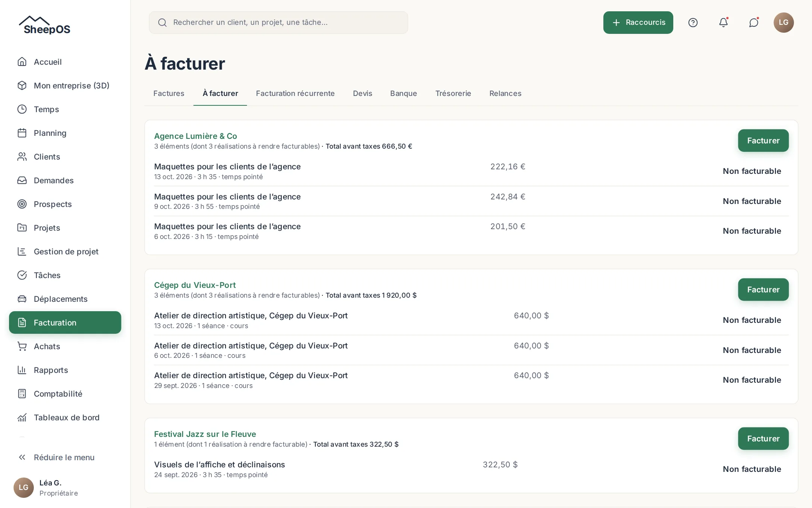This screenshot has height=508, width=812.
Task: Mark the 242,84 € item Non facturable
Action: click(752, 201)
